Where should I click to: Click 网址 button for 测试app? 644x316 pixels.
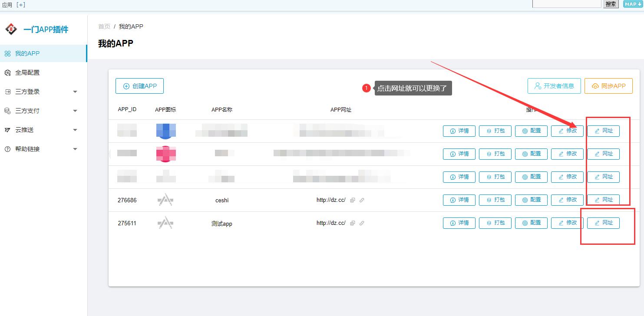click(x=603, y=223)
